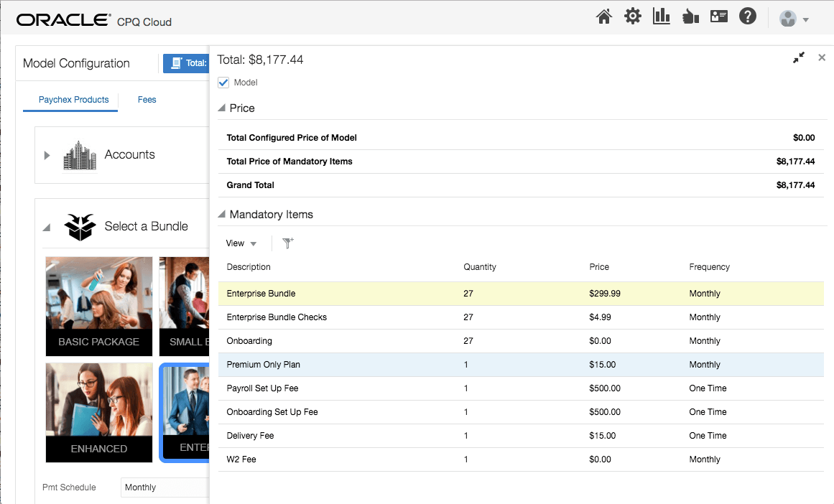Switch to the Fees tab
This screenshot has width=834, height=504.
147,100
